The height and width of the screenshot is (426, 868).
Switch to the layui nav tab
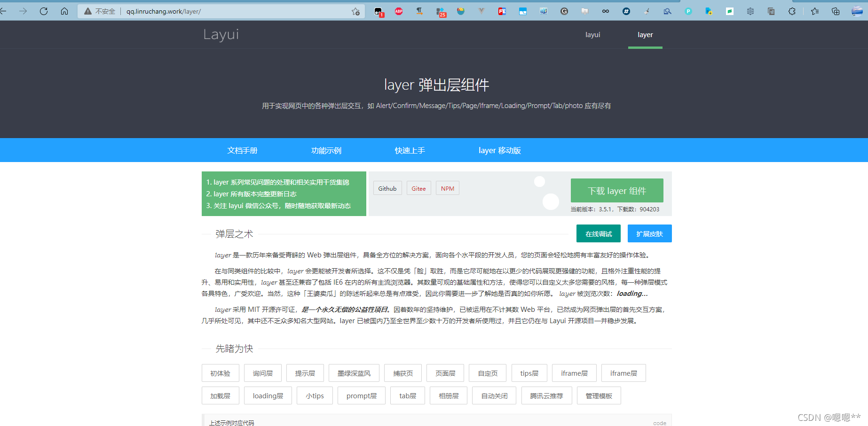(592, 35)
